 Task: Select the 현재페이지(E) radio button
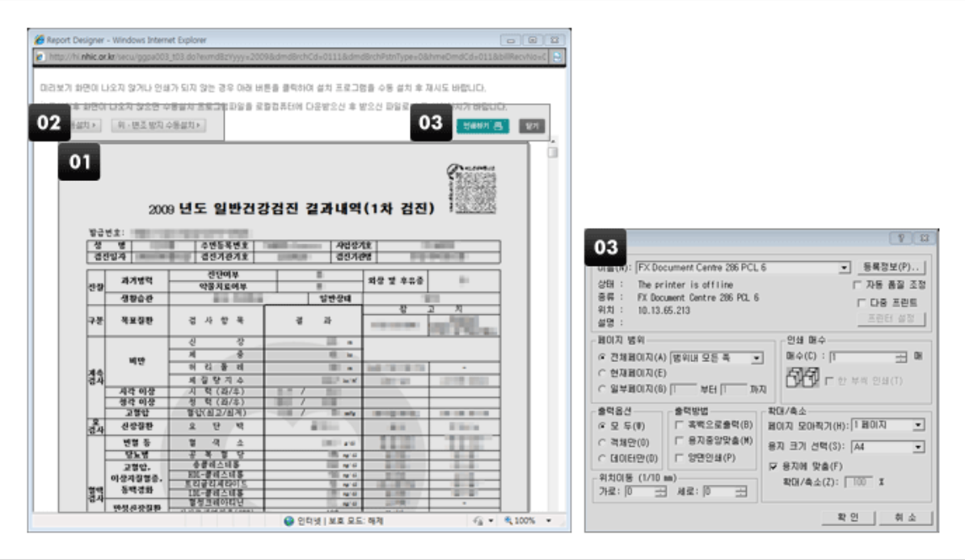pos(602,373)
